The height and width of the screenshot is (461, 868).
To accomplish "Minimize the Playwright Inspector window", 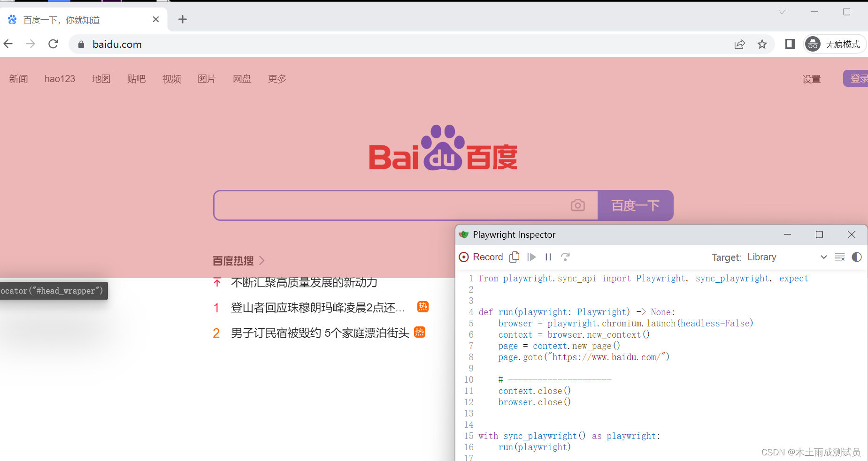I will (x=788, y=234).
